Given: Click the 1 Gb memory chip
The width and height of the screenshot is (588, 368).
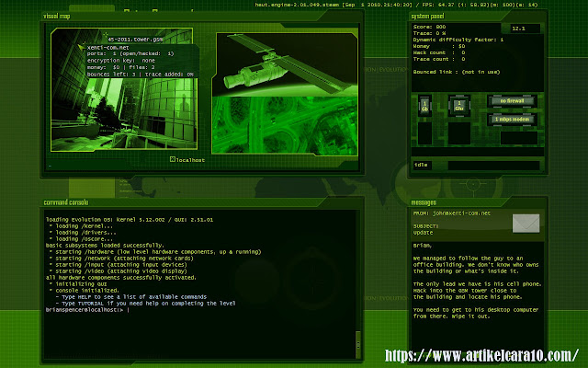Looking at the screenshot, I should coord(424,106).
